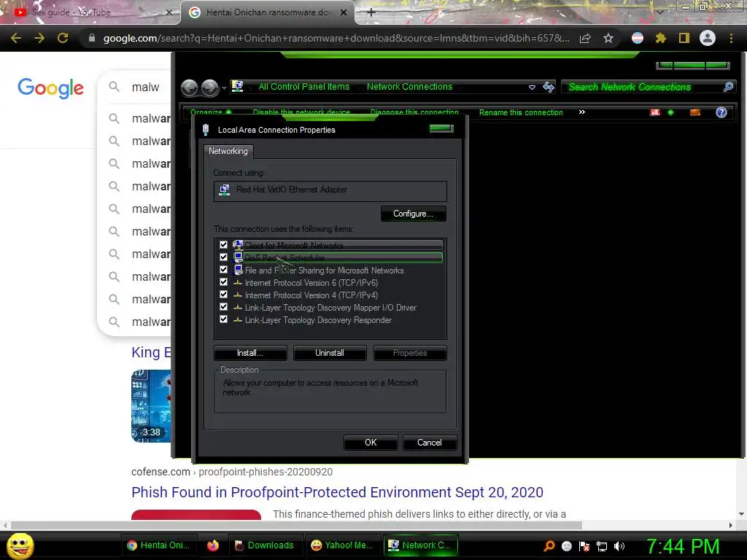Uncheck Link-Layer Topology Discovery Responder

tap(223, 319)
